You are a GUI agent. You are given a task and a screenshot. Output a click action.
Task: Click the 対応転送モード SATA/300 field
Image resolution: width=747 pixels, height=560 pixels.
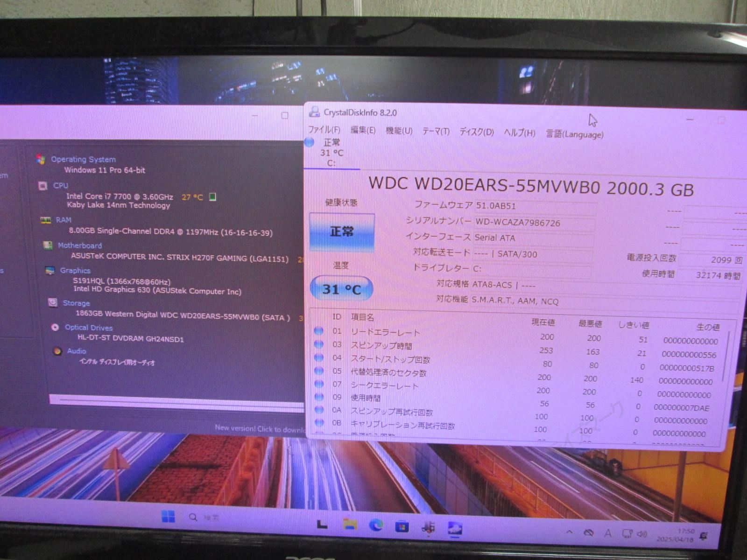click(x=532, y=254)
